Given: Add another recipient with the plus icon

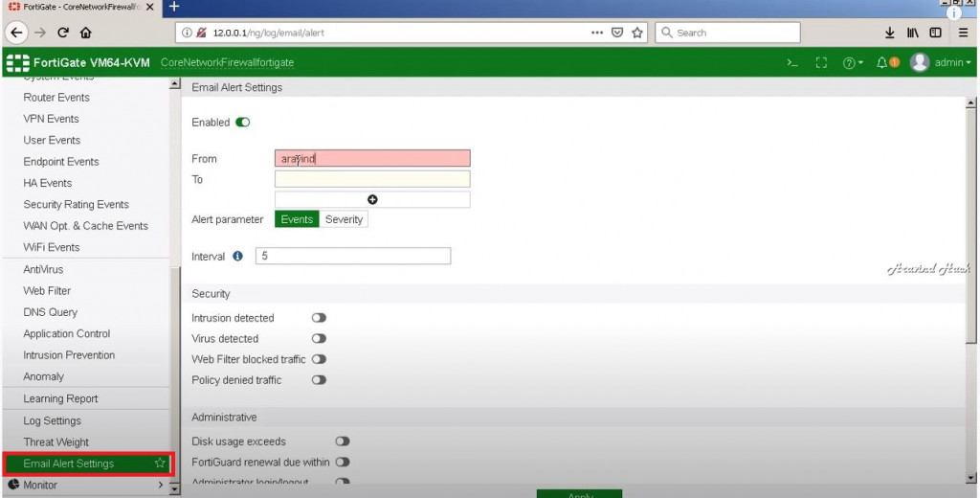Looking at the screenshot, I should point(372,199).
